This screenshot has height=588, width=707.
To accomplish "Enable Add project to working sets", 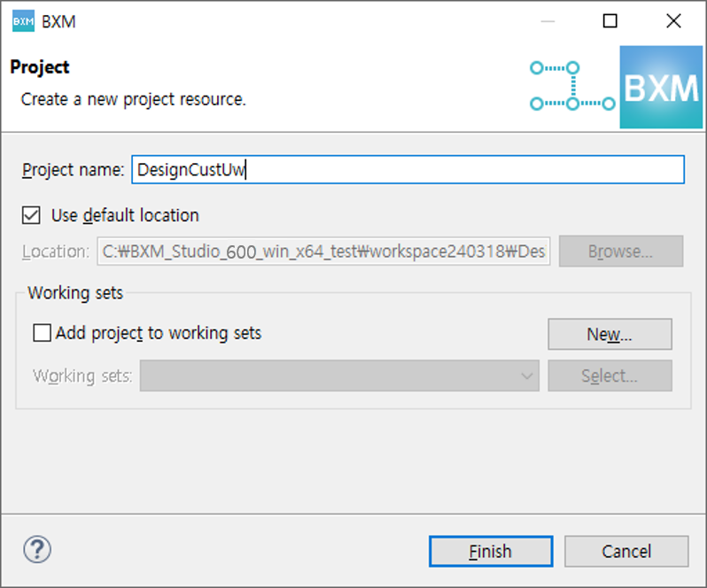I will point(42,333).
